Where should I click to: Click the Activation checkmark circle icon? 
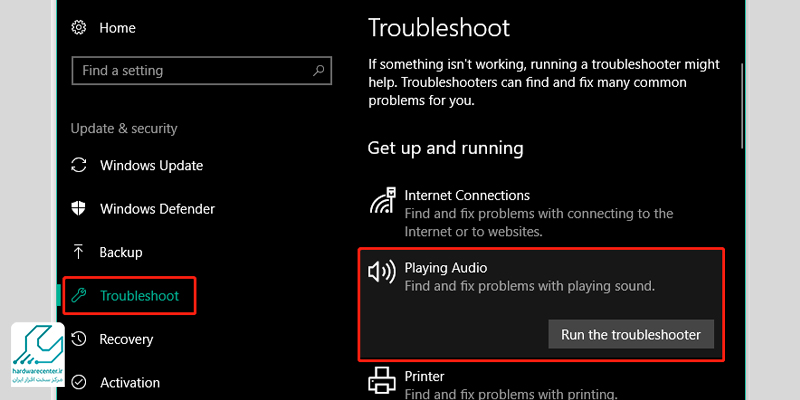(x=79, y=382)
